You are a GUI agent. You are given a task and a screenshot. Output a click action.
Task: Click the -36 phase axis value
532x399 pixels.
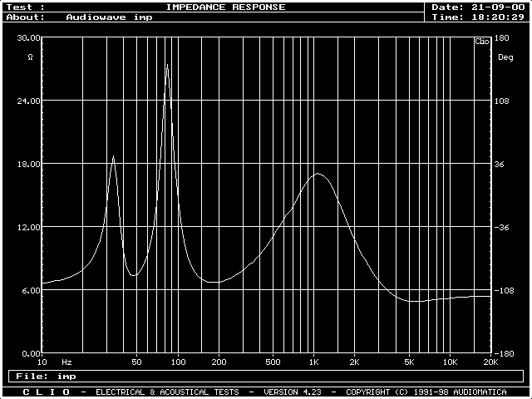(502, 227)
